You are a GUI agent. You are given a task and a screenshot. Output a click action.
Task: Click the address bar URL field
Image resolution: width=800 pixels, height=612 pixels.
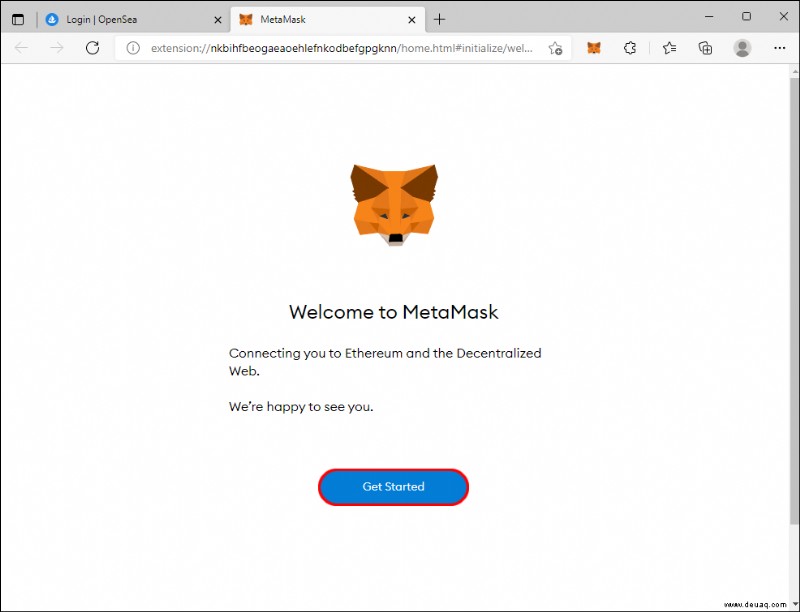342,48
